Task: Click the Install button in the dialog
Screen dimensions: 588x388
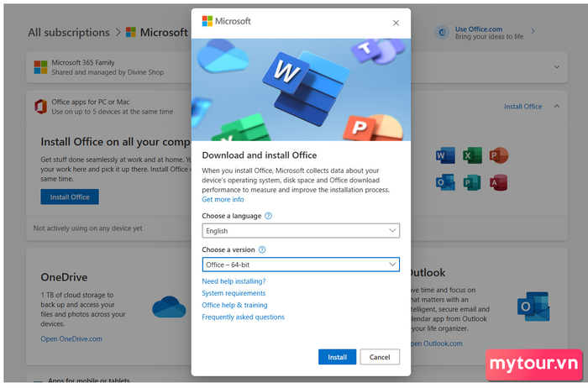Action: 337,357
